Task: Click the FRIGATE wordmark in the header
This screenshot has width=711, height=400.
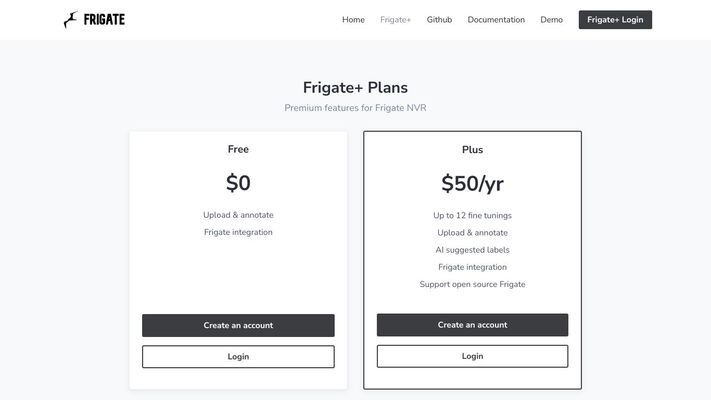Action: point(104,20)
